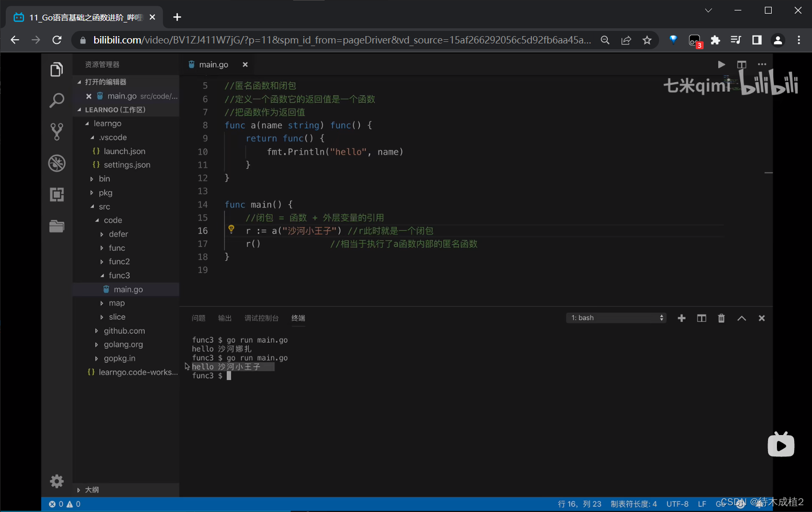Viewport: 812px width, 512px height.
Task: Close the main.go editor tab
Action: pyautogui.click(x=245, y=64)
